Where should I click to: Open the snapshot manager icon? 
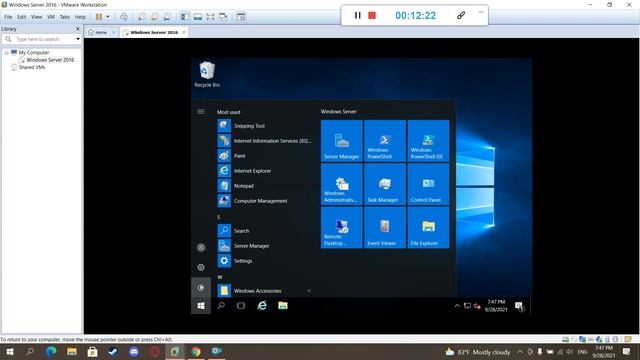(167, 17)
